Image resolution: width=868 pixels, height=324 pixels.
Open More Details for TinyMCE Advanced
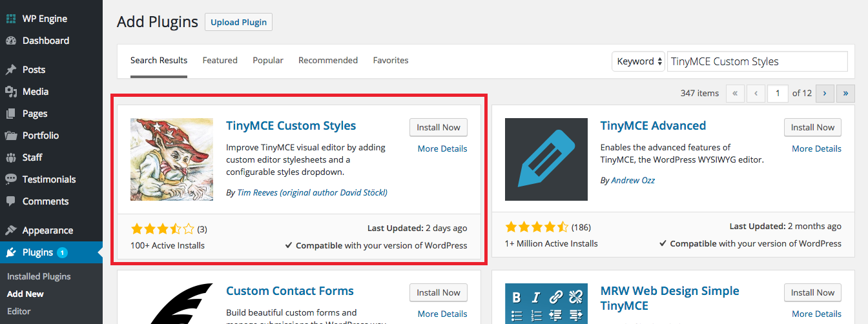tap(817, 148)
